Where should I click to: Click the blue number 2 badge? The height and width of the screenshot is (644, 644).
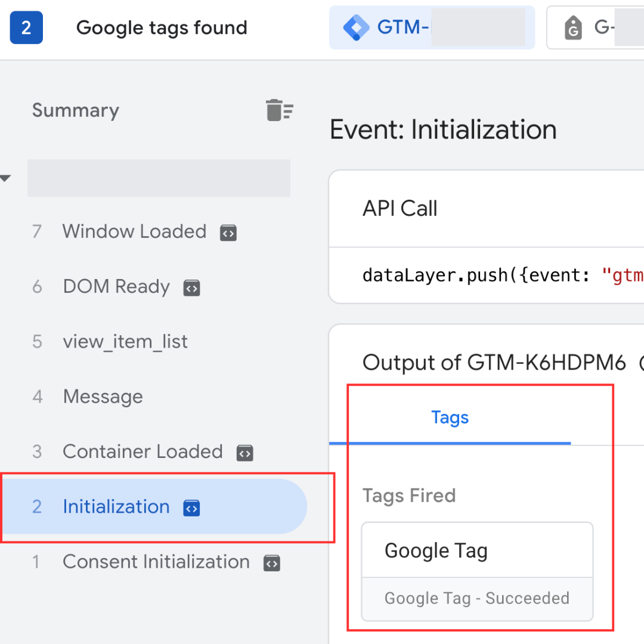[26, 27]
